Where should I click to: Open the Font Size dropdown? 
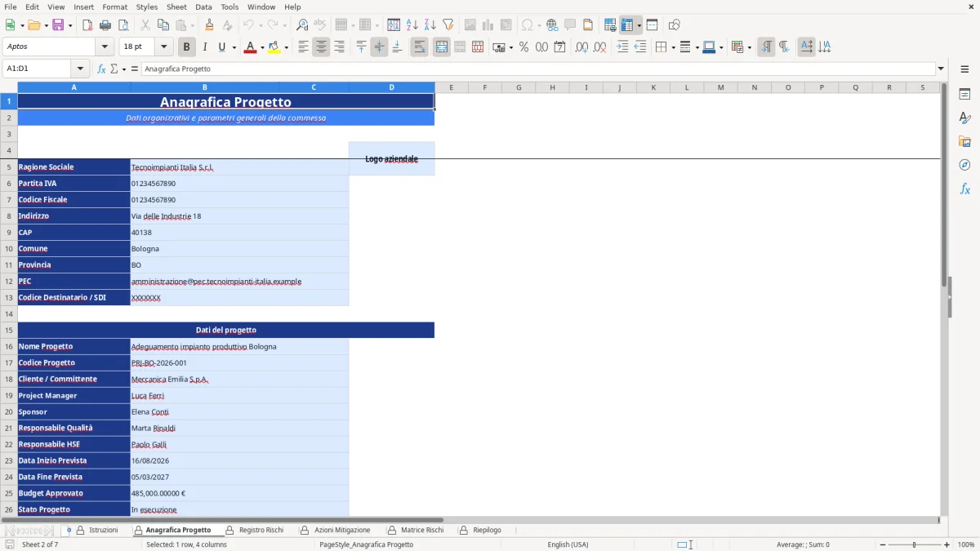pos(164,47)
